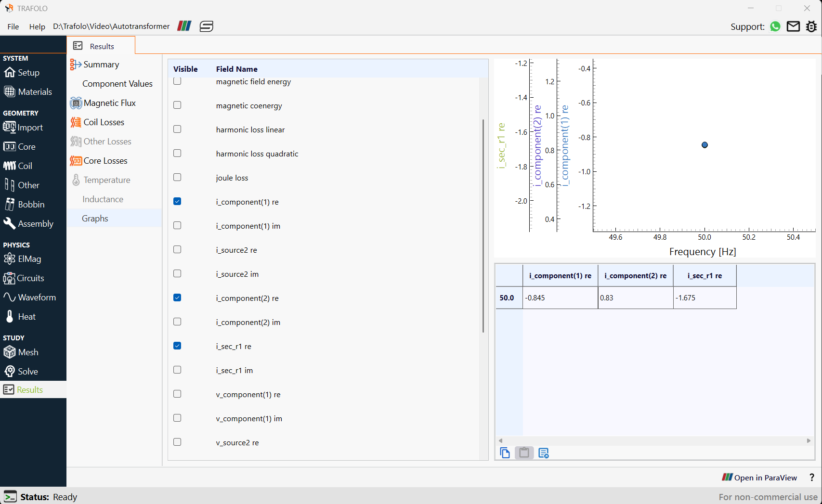Open the ElMag physics settings

(23, 259)
